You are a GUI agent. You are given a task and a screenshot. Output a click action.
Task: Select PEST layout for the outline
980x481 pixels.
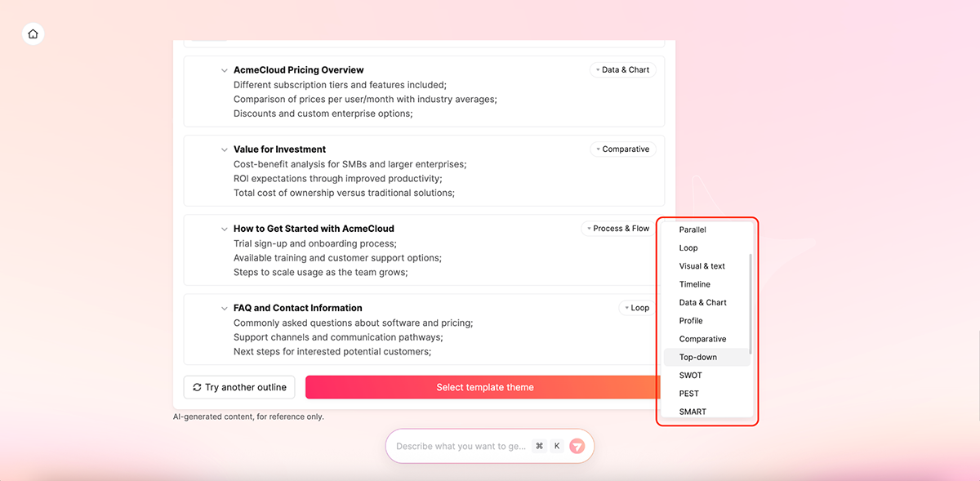(688, 393)
